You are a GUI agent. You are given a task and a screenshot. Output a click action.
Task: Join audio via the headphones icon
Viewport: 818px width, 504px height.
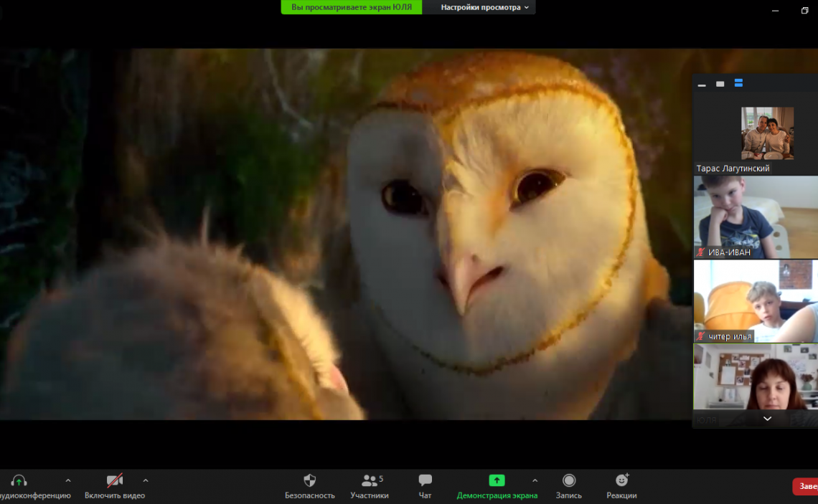tap(19, 481)
